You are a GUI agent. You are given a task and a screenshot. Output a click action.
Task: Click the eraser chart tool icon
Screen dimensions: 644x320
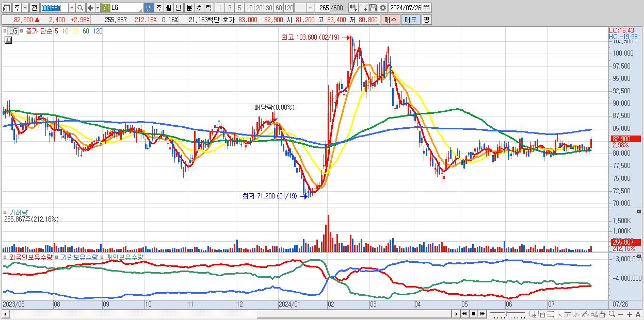(x=594, y=314)
